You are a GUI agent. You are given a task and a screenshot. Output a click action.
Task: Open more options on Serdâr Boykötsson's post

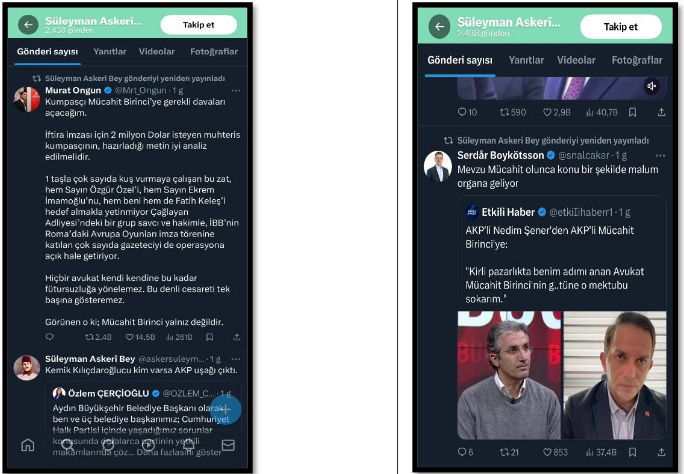(x=660, y=156)
